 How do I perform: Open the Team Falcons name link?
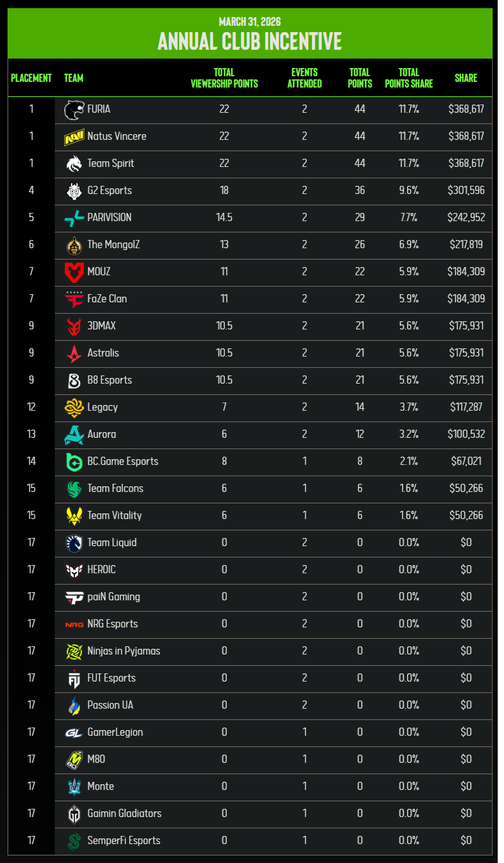coord(115,489)
